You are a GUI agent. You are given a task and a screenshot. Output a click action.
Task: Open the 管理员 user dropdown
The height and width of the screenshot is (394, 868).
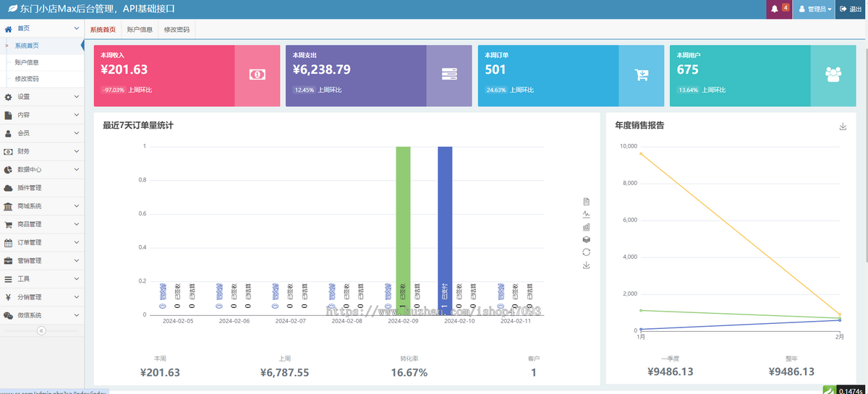pos(814,9)
